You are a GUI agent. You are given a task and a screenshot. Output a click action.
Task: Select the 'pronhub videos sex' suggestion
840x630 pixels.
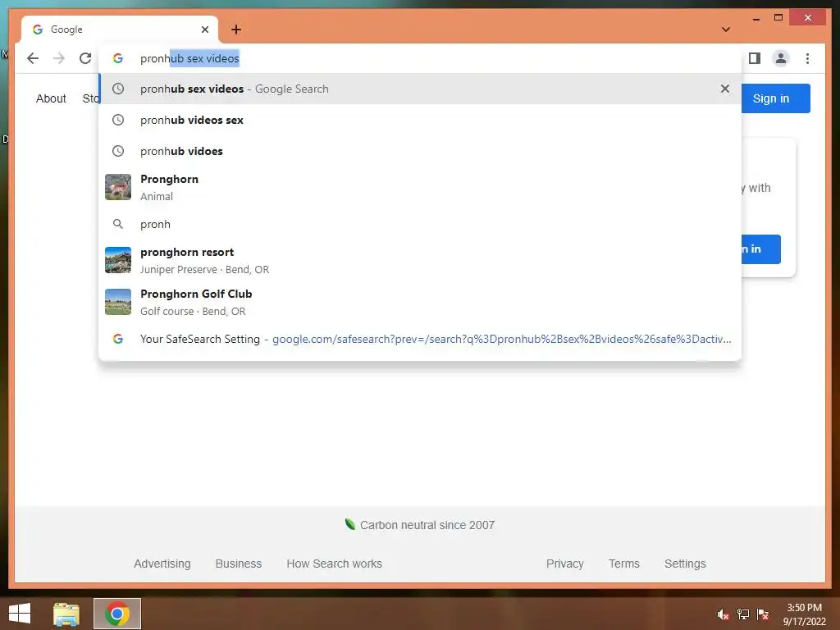(x=420, y=120)
